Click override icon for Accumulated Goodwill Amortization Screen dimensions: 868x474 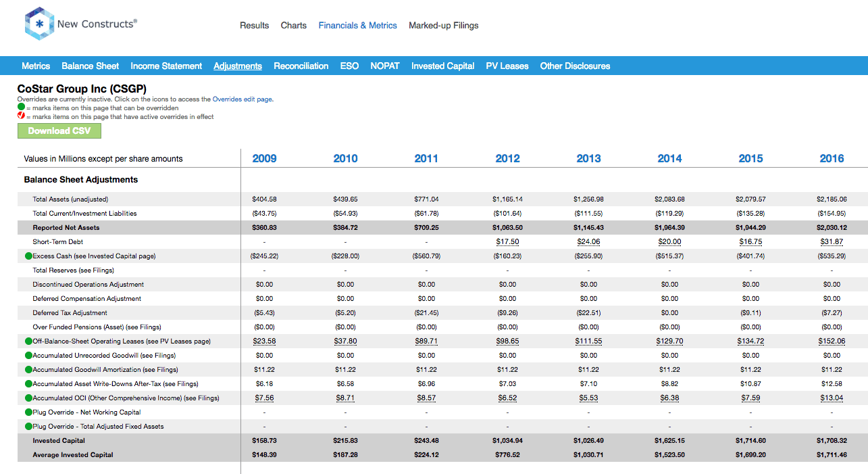pyautogui.click(x=28, y=370)
